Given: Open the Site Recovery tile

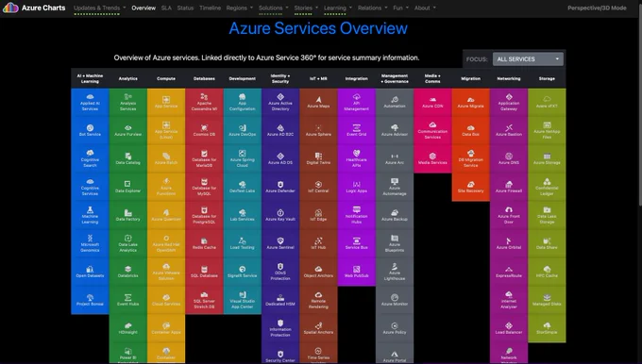Looking at the screenshot, I should 471,187.
